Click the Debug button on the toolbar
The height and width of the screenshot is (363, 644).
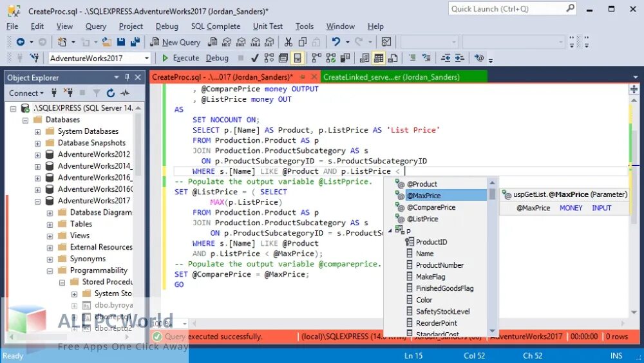(x=217, y=58)
